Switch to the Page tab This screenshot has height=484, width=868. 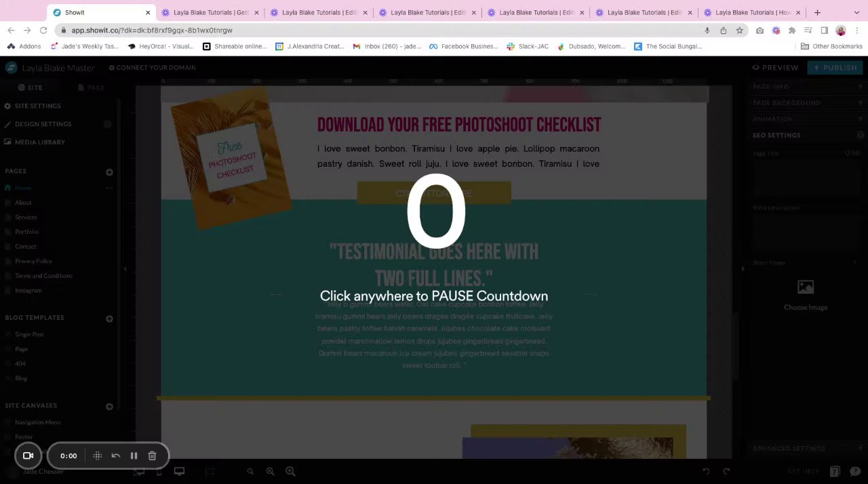point(91,87)
